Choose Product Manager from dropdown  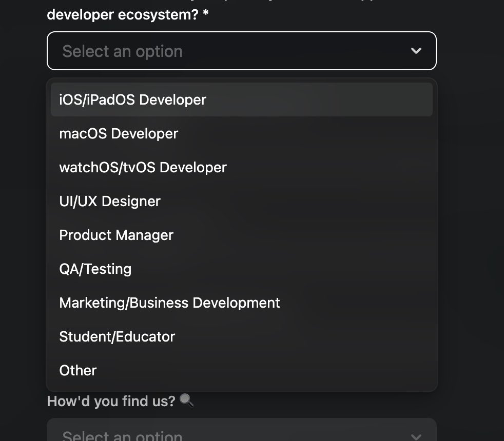(x=241, y=235)
